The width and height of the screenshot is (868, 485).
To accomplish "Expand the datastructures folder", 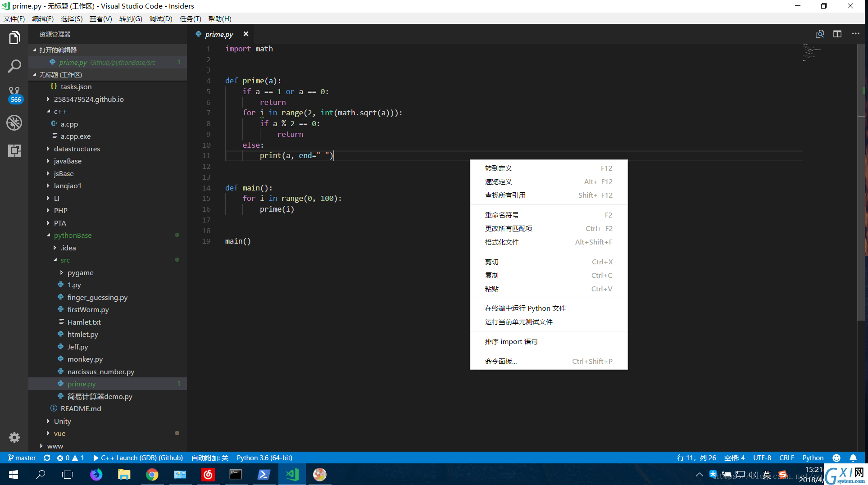I will pos(108,149).
